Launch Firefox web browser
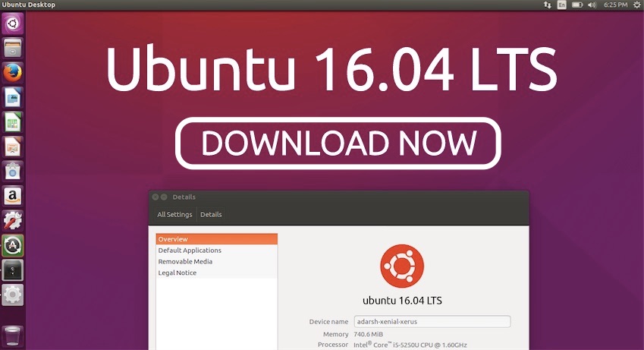 tap(13, 73)
